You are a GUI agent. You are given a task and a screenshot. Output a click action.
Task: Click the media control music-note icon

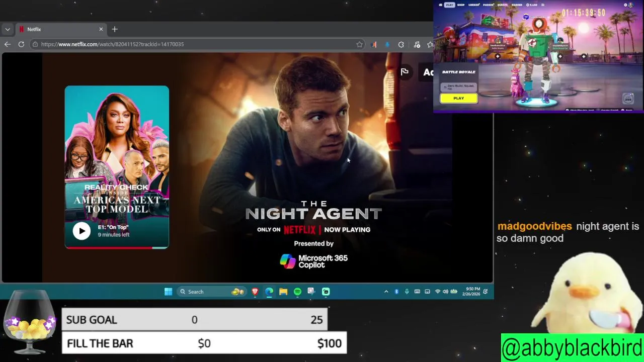[x=417, y=44]
